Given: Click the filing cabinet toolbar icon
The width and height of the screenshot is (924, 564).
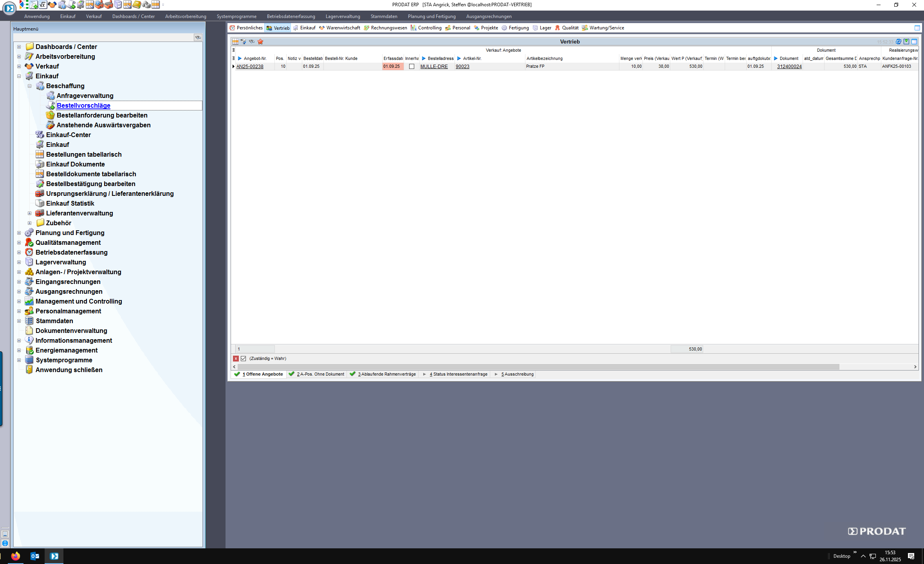Looking at the screenshot, I should pos(117,5).
